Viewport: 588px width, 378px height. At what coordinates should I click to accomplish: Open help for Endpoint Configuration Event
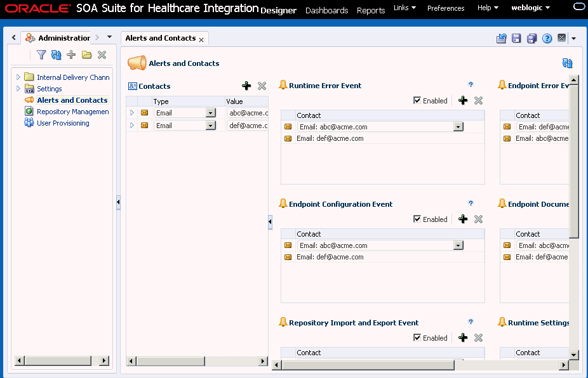click(471, 203)
